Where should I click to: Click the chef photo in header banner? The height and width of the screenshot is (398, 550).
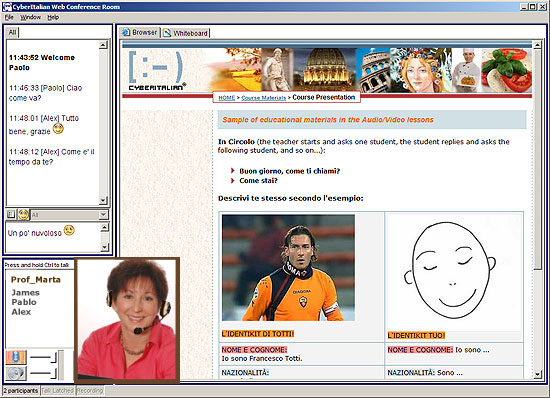(x=467, y=70)
